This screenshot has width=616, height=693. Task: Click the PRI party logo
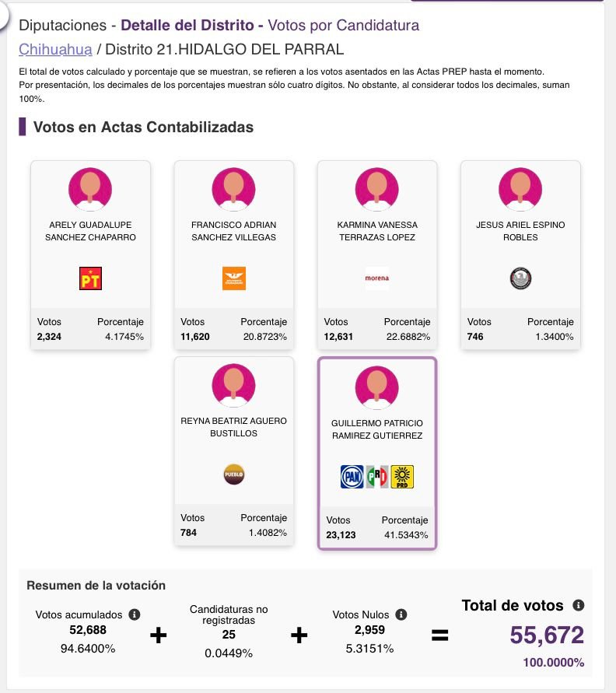coord(377,476)
